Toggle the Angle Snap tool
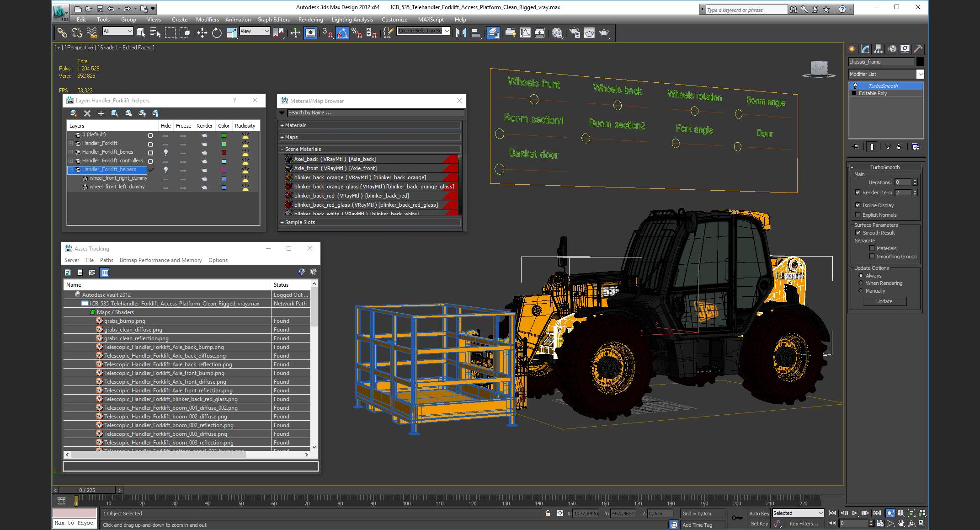The height and width of the screenshot is (530, 980). (x=342, y=32)
